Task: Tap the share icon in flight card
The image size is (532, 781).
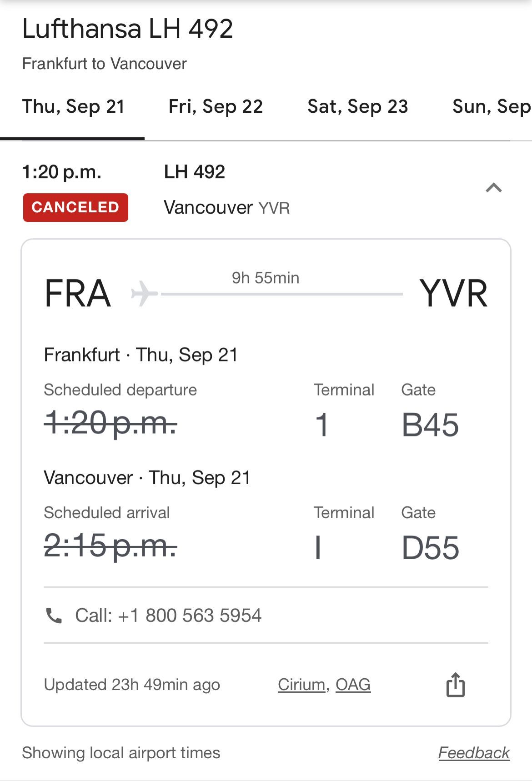Action: coord(455,684)
